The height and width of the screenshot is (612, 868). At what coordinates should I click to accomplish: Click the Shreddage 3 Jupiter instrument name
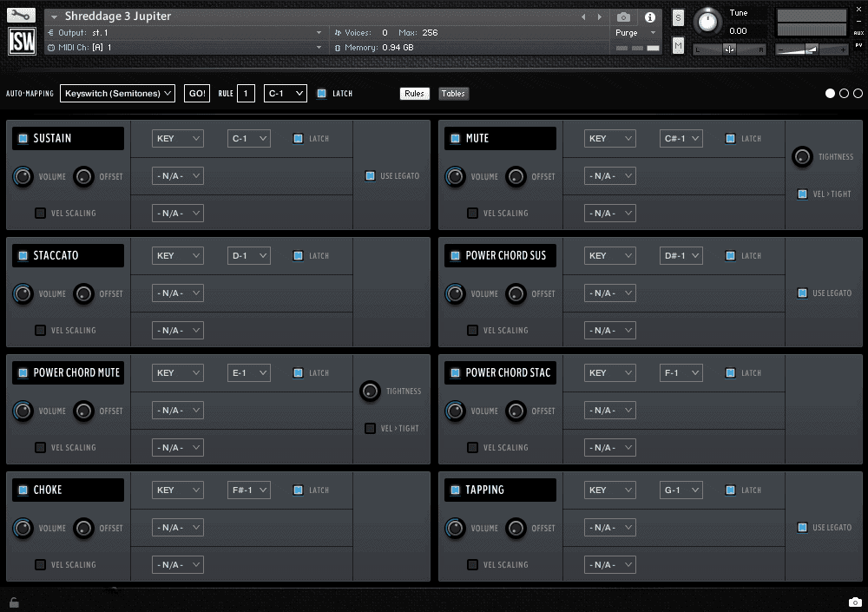pyautogui.click(x=118, y=16)
